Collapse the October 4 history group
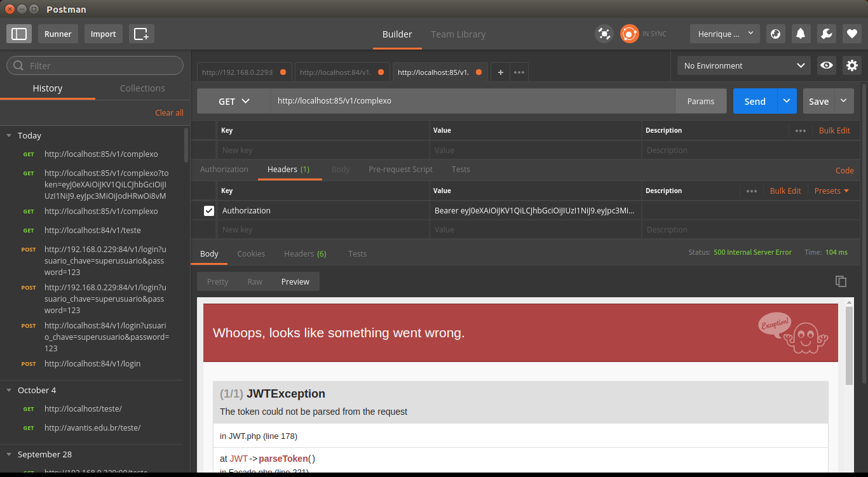 [x=9, y=390]
